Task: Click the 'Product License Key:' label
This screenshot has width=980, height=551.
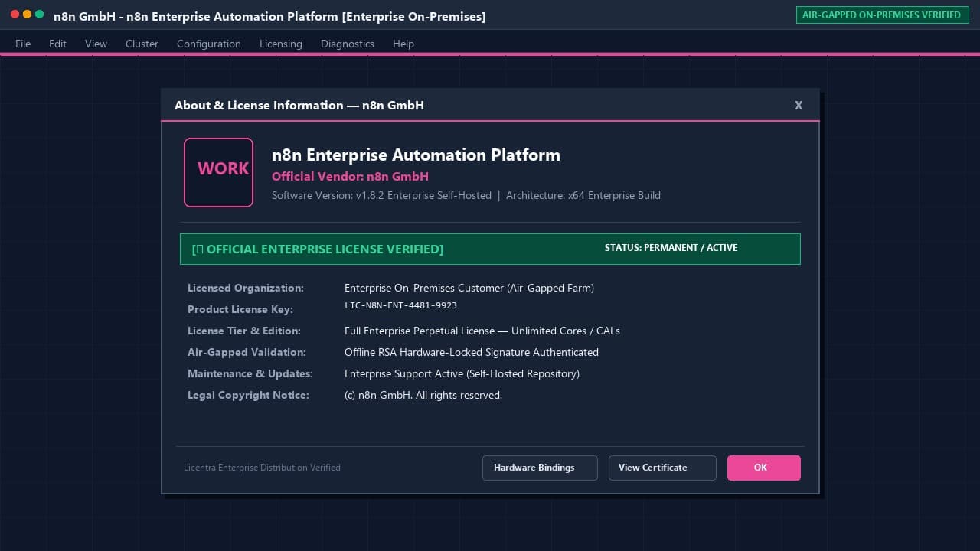Action: [240, 309]
